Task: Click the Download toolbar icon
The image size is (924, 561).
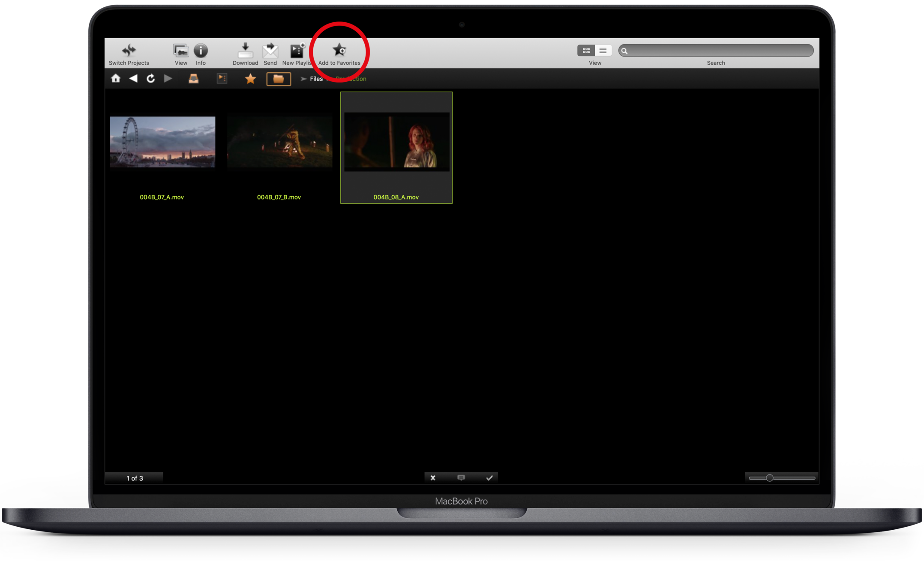Action: 245,51
